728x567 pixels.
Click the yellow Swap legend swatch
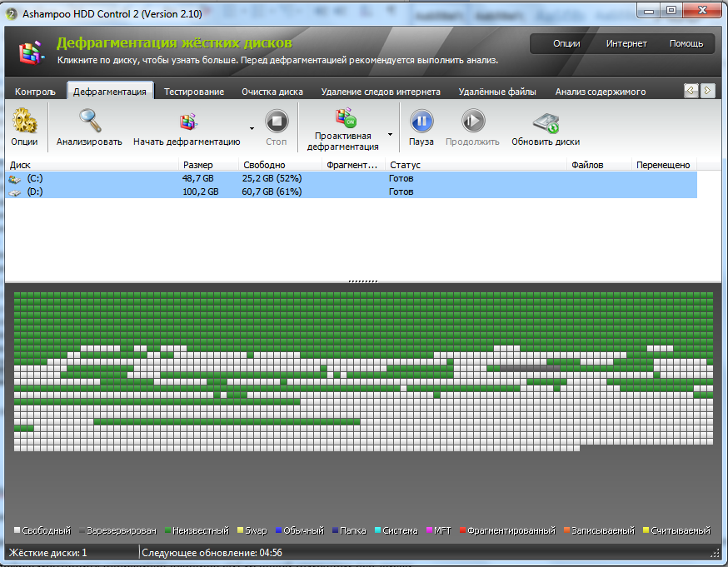pyautogui.click(x=241, y=530)
